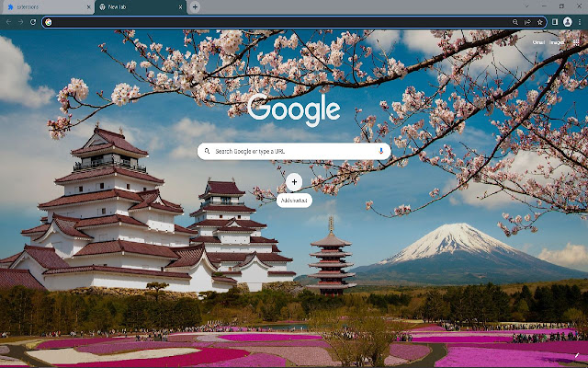This screenshot has width=588, height=368.
Task: Switch to the Extensions tab
Action: tap(47, 7)
